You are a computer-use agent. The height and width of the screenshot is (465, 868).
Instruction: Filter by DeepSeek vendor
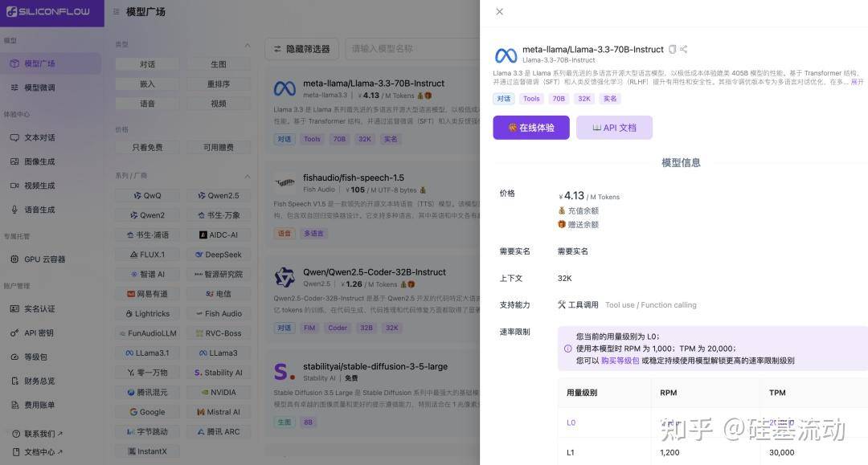click(x=218, y=255)
